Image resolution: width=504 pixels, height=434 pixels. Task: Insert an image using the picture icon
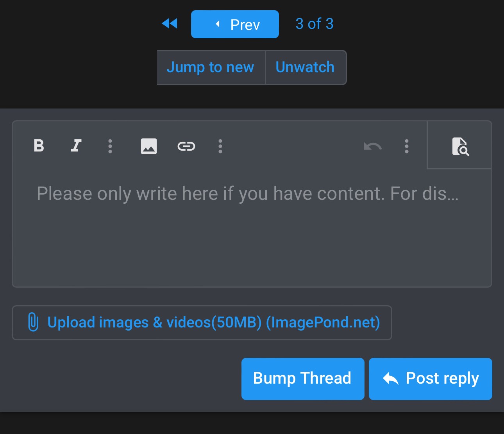(x=148, y=146)
